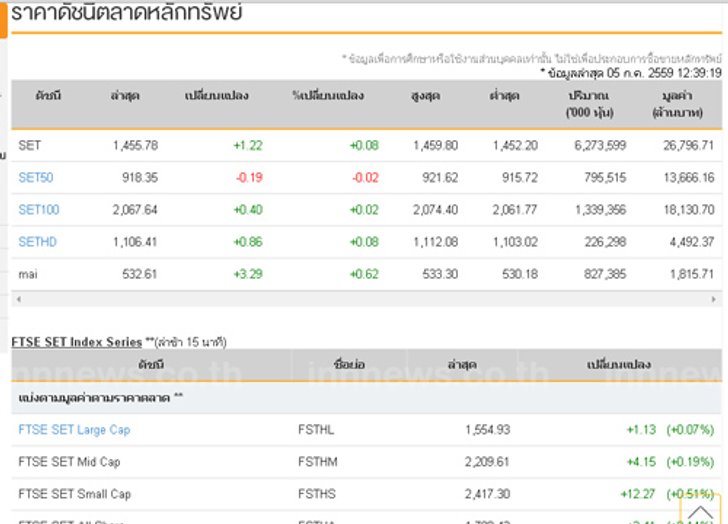Image resolution: width=728 pixels, height=524 pixels.
Task: Select SET100 latest value 2,067.64
Action: pos(135,210)
